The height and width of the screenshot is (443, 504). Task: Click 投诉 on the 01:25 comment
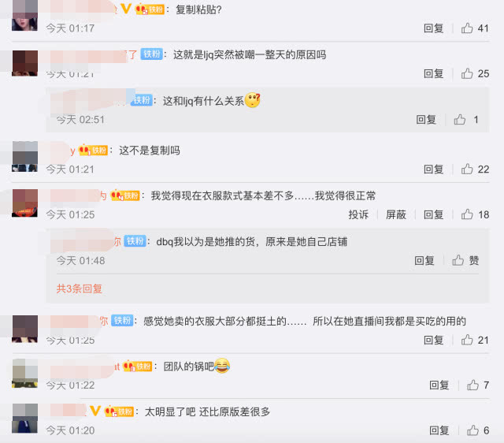[x=358, y=214]
